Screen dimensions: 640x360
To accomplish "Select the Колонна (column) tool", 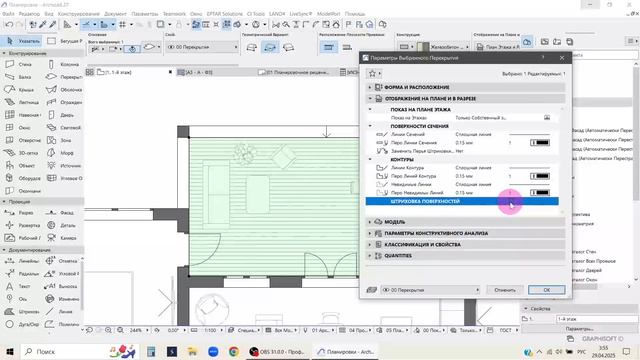I will click(x=63, y=64).
